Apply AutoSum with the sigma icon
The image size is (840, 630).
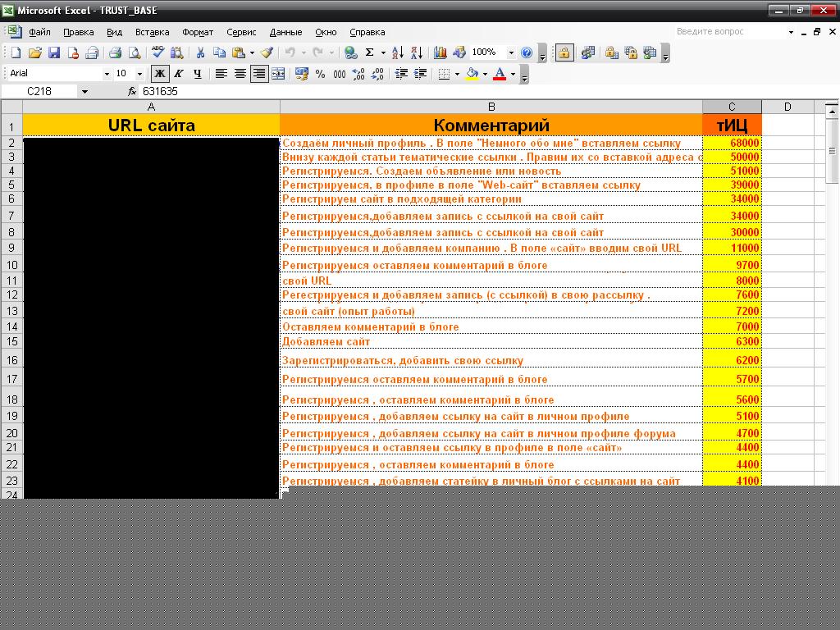click(x=370, y=52)
